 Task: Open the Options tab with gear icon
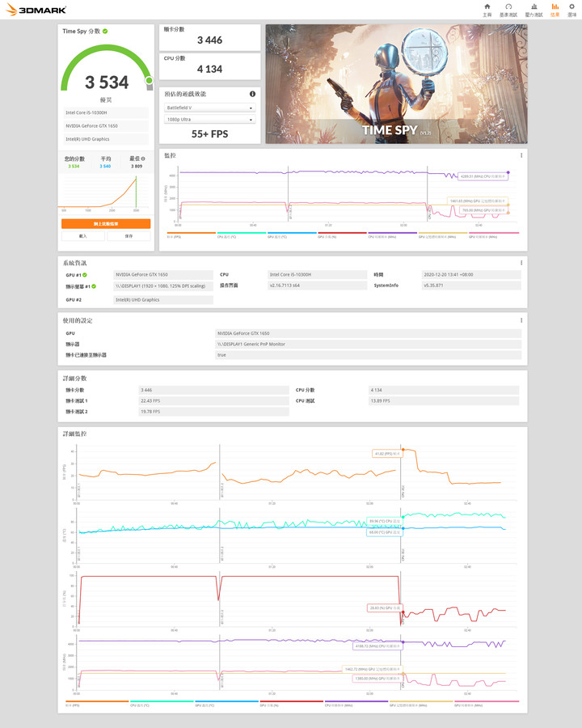571,10
